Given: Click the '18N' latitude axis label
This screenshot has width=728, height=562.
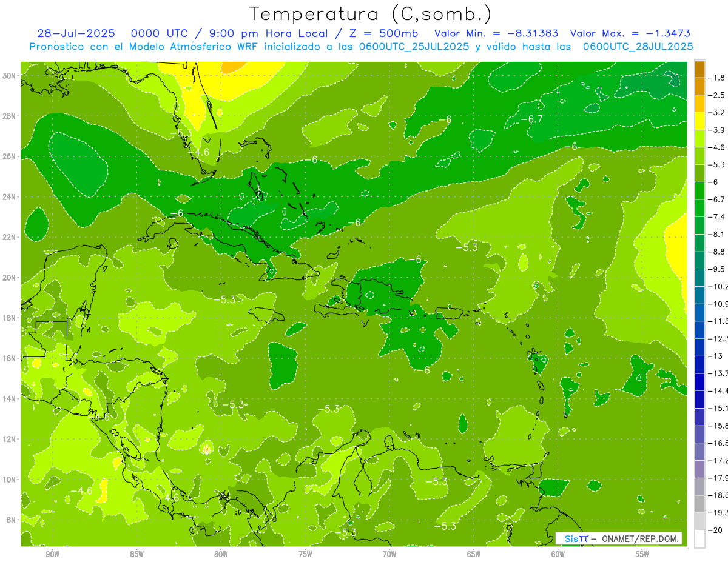Looking at the screenshot, I should point(10,318).
